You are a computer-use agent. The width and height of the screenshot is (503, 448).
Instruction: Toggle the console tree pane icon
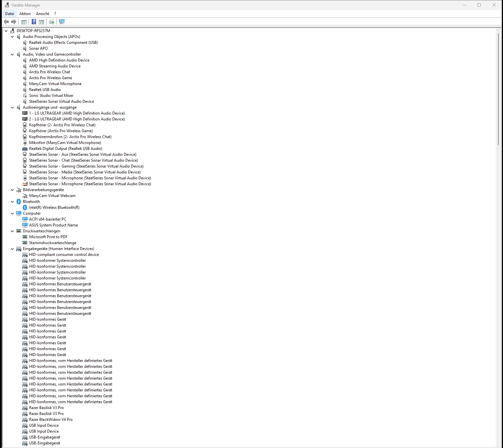pyautogui.click(x=24, y=22)
